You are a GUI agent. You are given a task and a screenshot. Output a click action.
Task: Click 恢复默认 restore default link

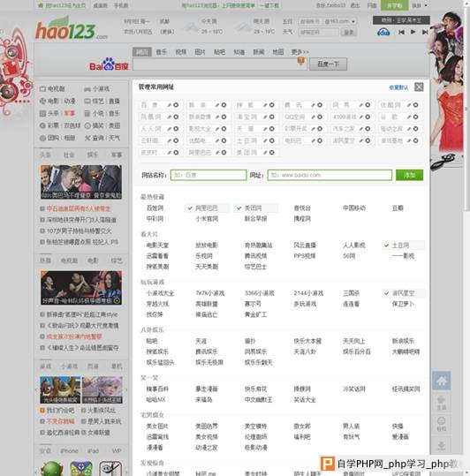coord(398,87)
